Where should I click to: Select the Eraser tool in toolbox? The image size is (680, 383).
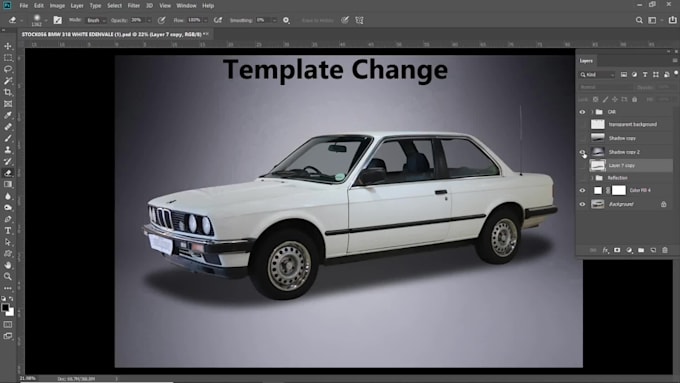pos(8,173)
